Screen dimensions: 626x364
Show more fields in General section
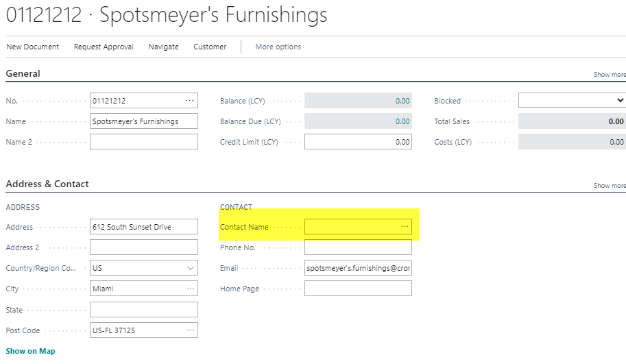(x=610, y=75)
